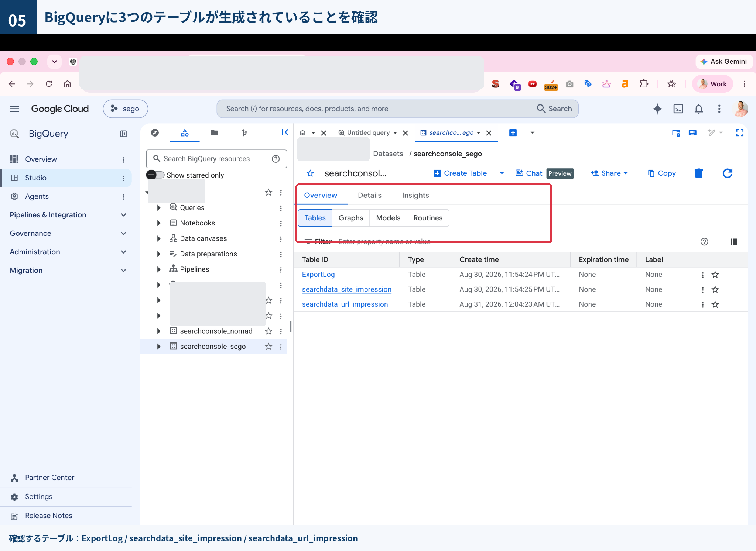Open column display options icon
This screenshot has width=756, height=551.
click(x=733, y=241)
